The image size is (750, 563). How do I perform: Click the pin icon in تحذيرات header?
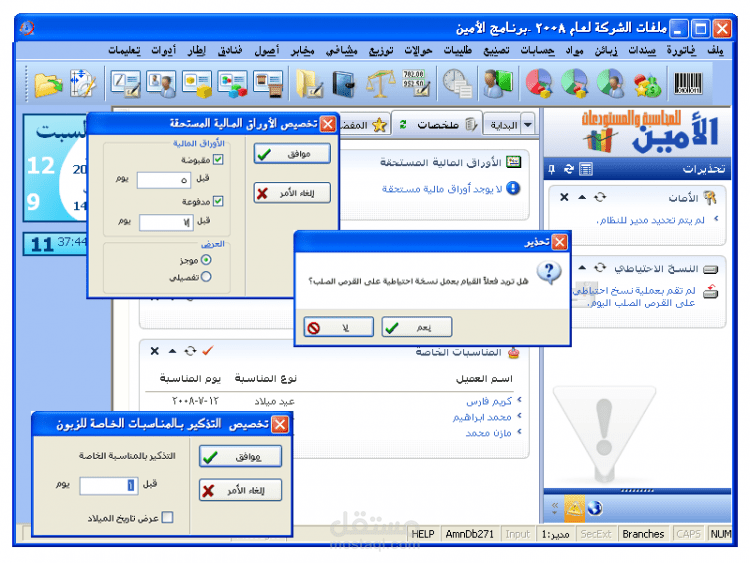point(551,169)
